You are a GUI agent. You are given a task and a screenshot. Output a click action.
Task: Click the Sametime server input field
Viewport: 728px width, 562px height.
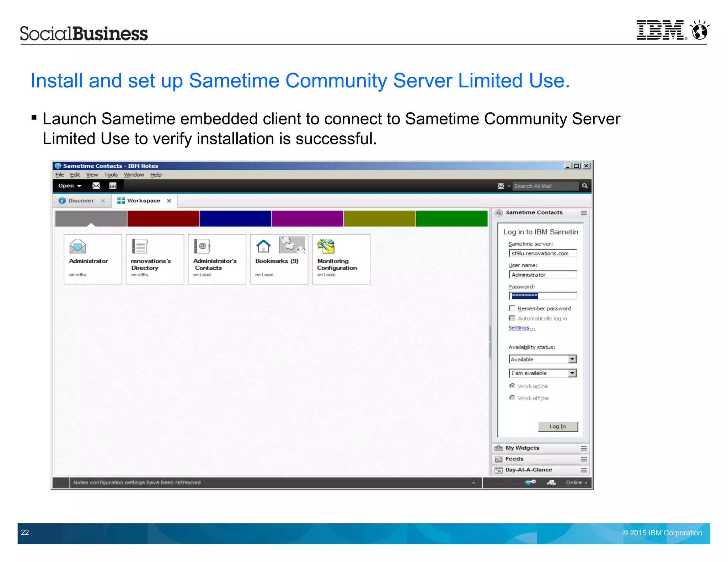point(543,253)
